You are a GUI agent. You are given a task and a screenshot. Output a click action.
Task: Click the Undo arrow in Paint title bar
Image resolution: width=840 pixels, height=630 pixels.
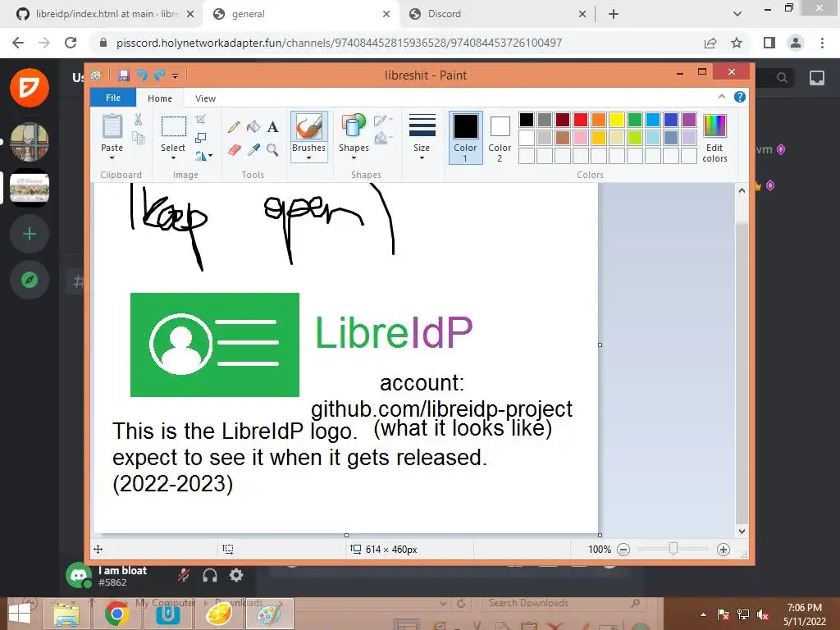(142, 75)
